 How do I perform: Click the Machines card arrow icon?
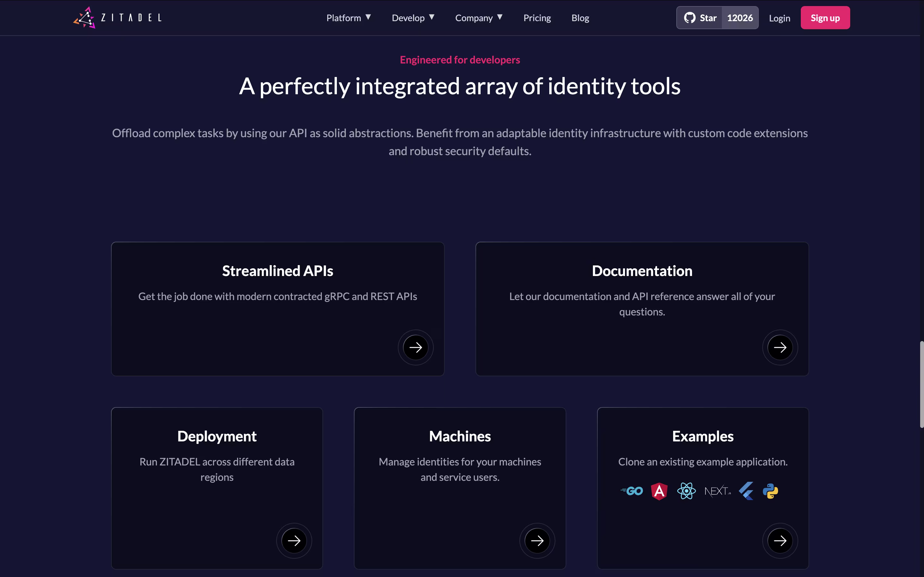tap(537, 540)
